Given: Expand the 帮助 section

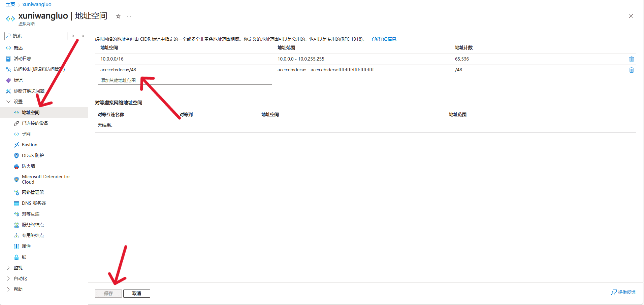Looking at the screenshot, I should tap(18, 289).
